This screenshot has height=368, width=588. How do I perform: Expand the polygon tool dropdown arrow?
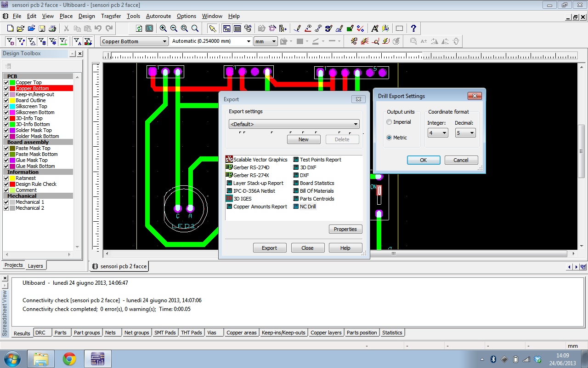tap(291, 41)
